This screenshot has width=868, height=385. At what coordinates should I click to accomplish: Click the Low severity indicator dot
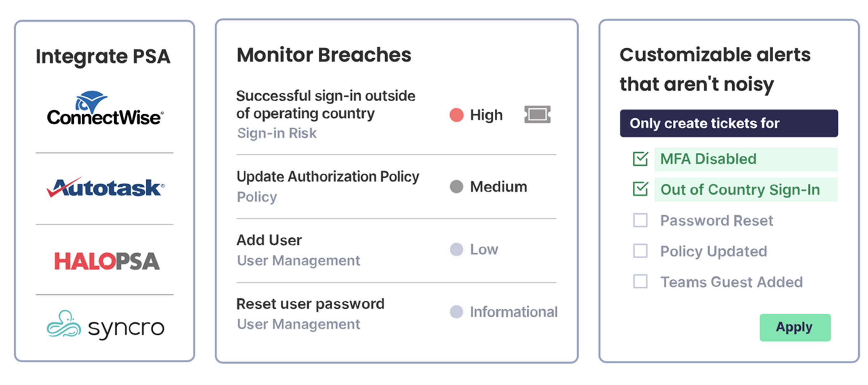[x=456, y=249]
